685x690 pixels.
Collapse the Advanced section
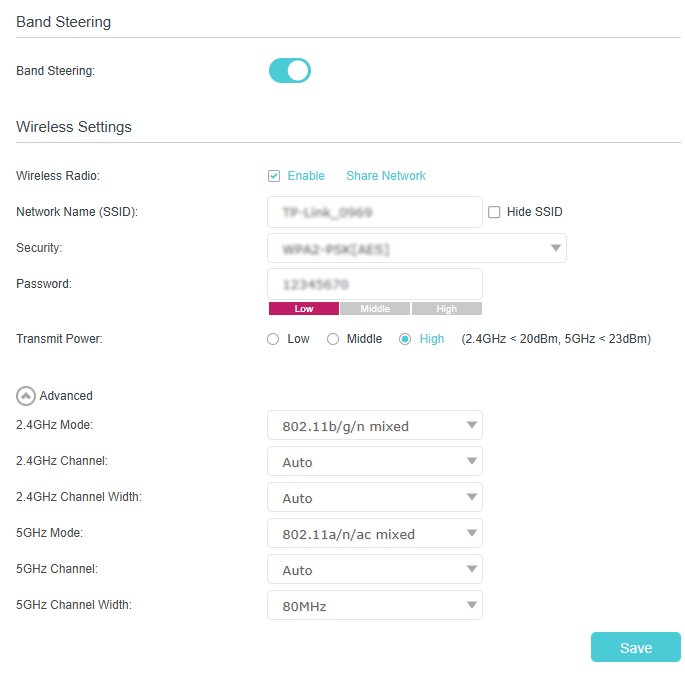(26, 396)
